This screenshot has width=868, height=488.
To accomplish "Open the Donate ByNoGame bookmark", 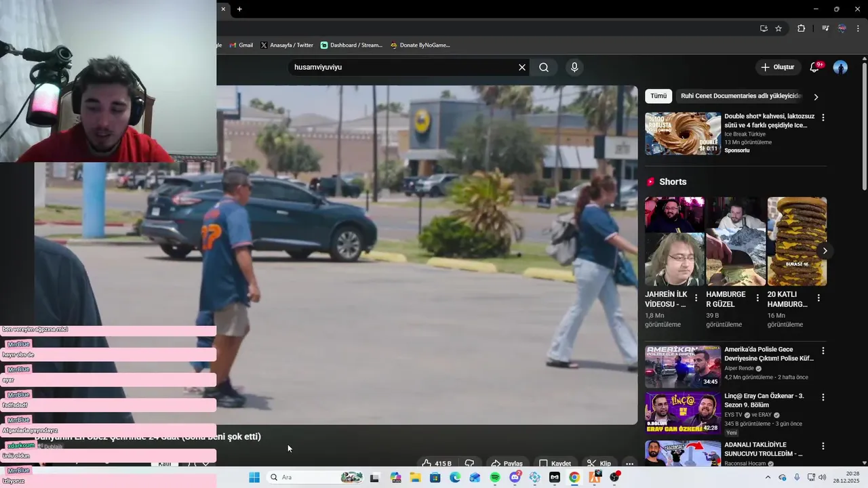I will click(x=420, y=45).
